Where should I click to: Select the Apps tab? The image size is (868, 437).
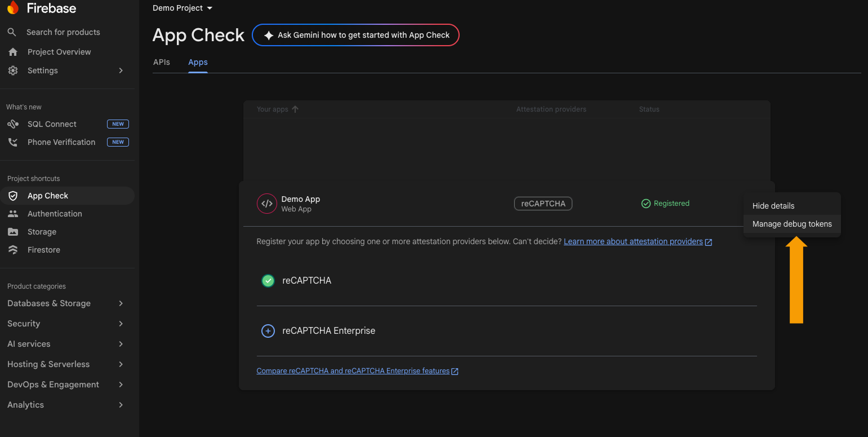pyautogui.click(x=198, y=62)
